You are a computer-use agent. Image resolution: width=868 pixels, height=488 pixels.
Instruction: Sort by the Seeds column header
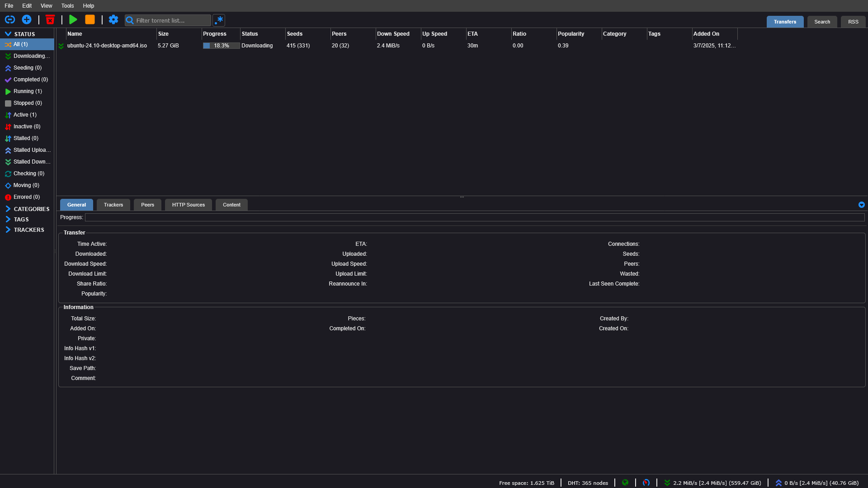point(308,34)
